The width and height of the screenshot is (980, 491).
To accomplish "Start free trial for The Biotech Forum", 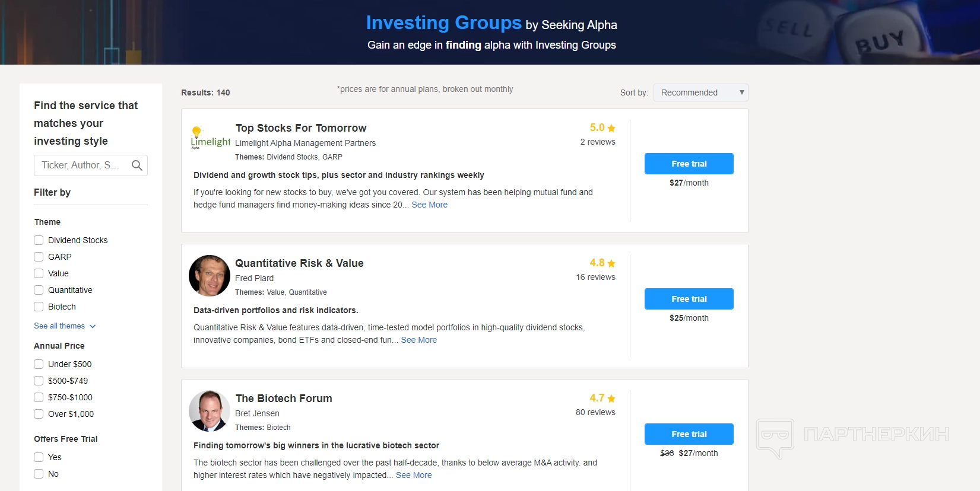I will (689, 434).
